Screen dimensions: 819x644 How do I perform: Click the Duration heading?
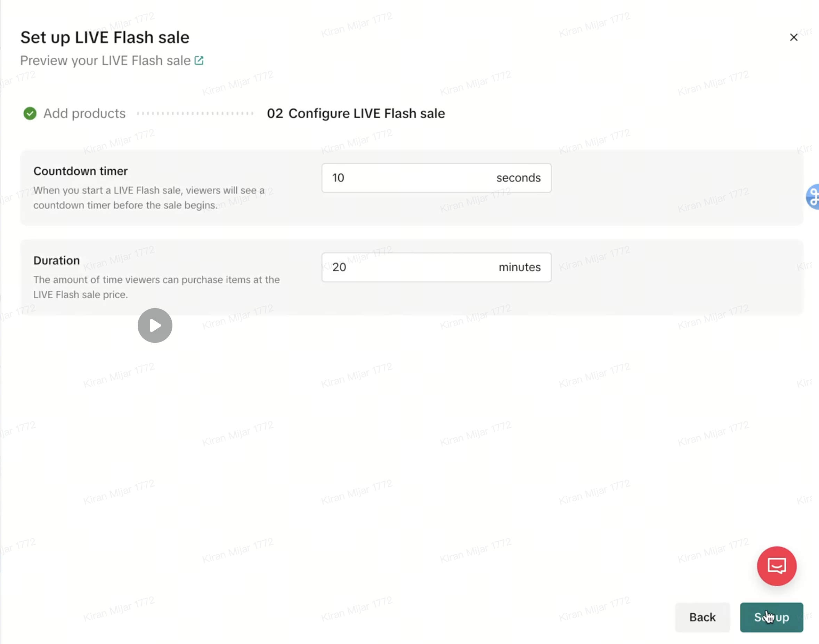(x=57, y=260)
